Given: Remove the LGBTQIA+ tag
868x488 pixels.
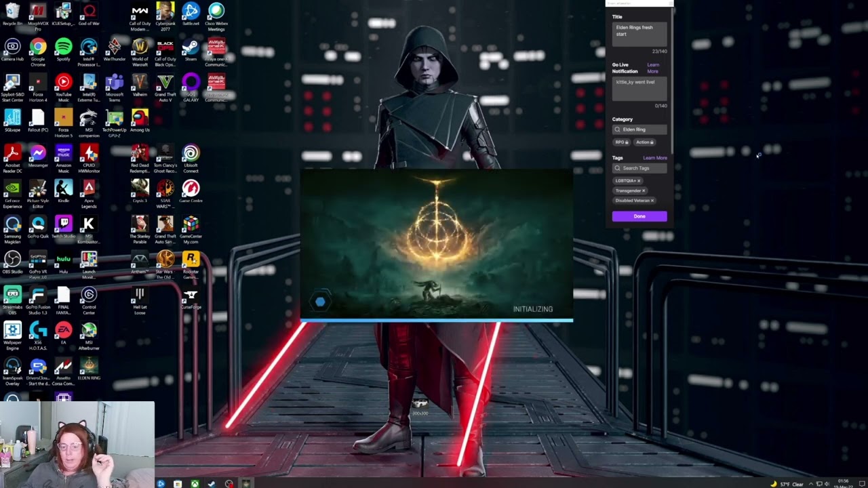Looking at the screenshot, I should coord(639,181).
